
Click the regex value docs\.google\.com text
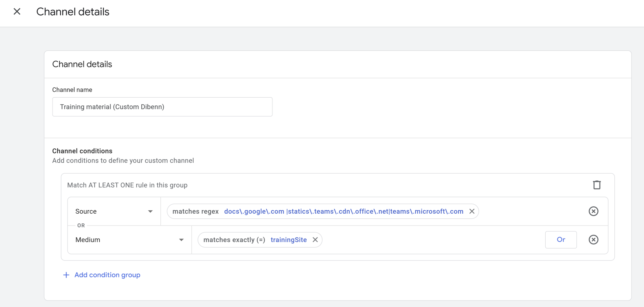[254, 211]
